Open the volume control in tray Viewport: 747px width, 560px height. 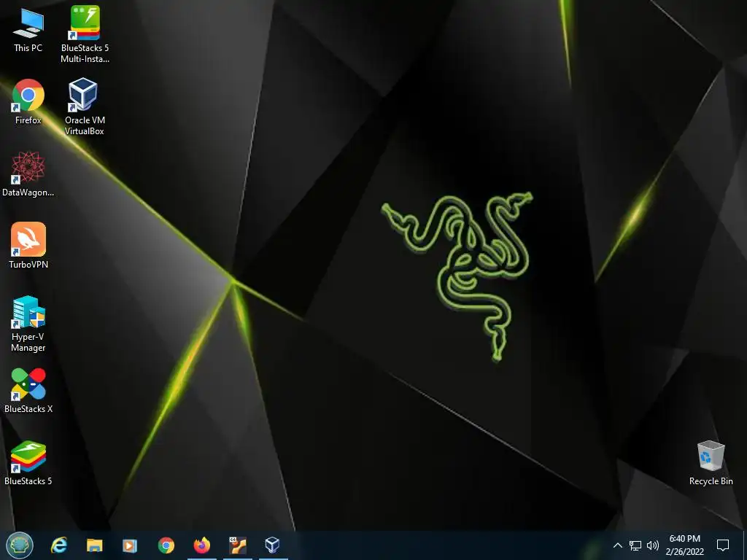coord(653,545)
